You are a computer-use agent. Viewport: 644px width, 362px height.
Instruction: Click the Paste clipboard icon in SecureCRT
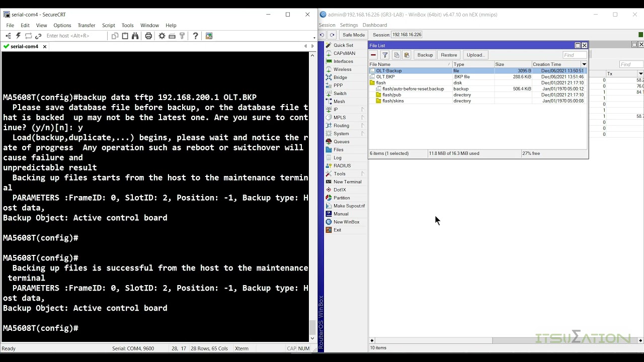coord(125,36)
